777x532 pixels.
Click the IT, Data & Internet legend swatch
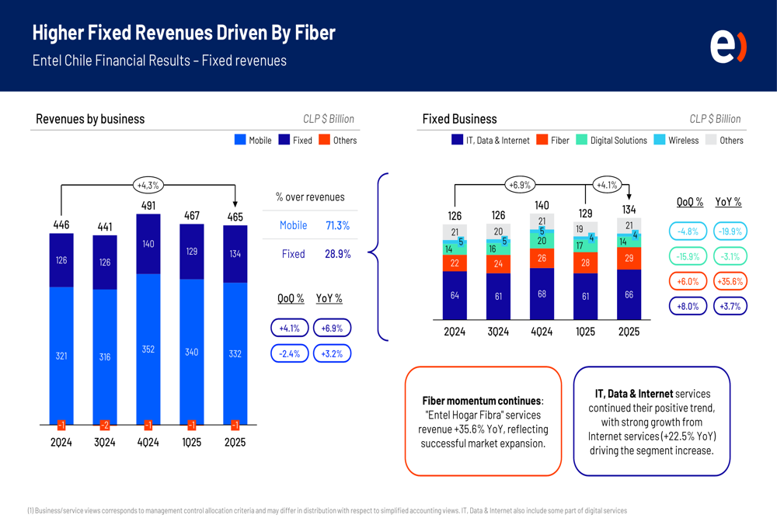[x=457, y=140]
